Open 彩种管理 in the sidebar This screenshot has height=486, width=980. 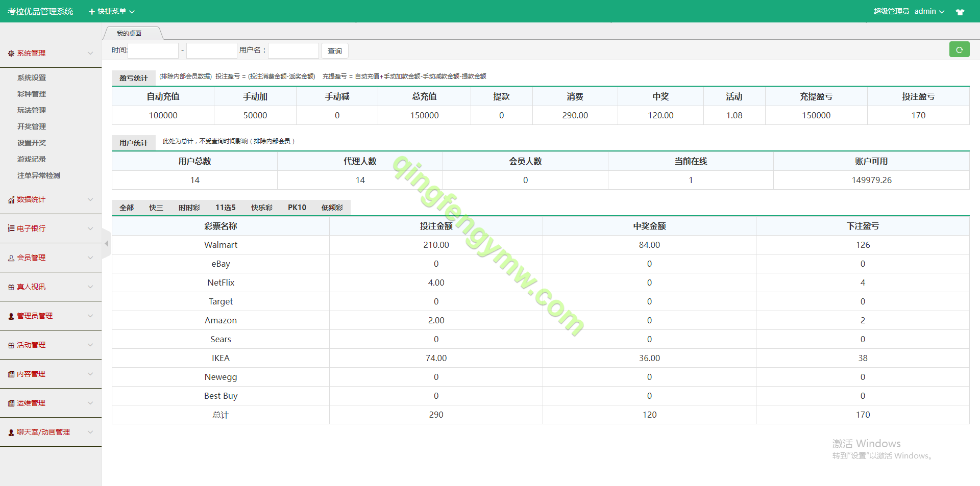coord(32,94)
